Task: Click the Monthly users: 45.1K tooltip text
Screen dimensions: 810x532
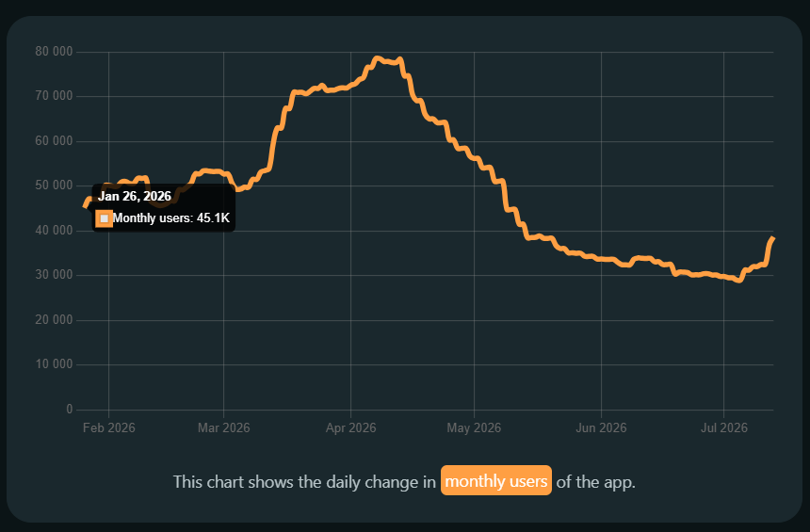Action: coord(171,218)
